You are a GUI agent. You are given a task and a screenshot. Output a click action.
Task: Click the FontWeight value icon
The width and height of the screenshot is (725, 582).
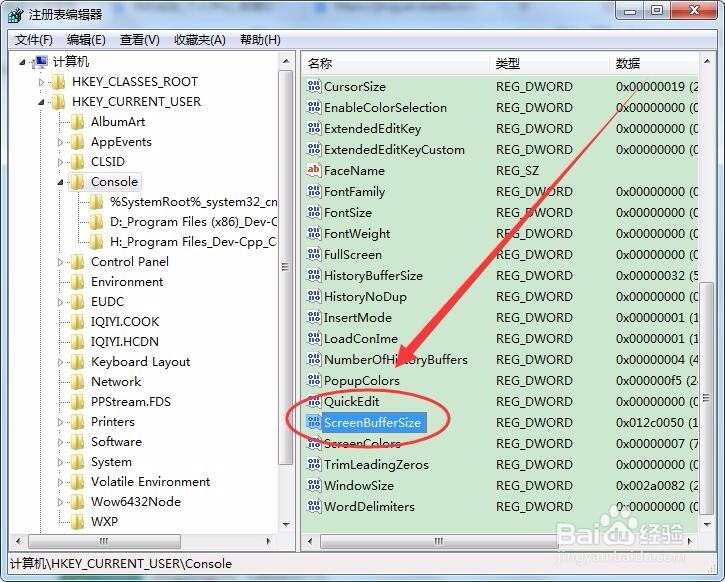(313, 233)
